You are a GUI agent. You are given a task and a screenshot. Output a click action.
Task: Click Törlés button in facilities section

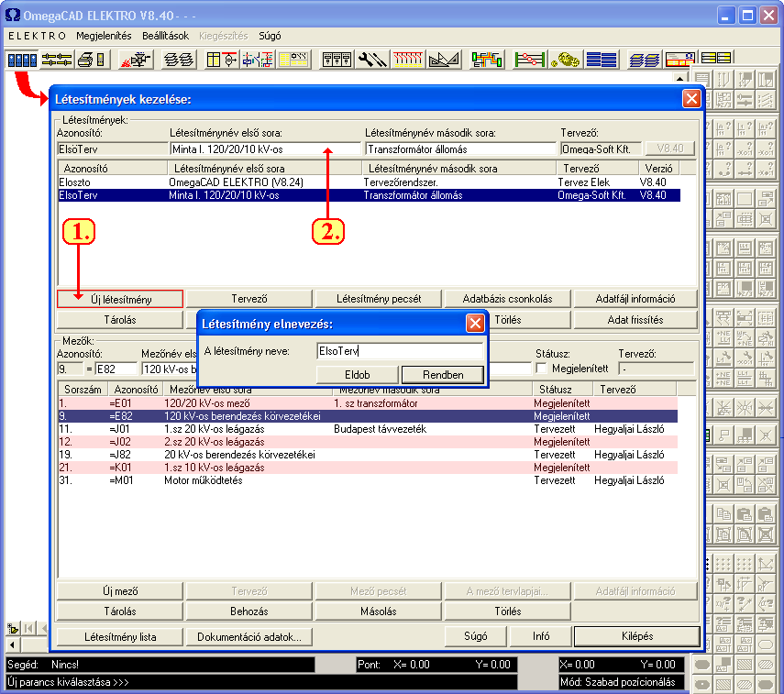(529, 320)
